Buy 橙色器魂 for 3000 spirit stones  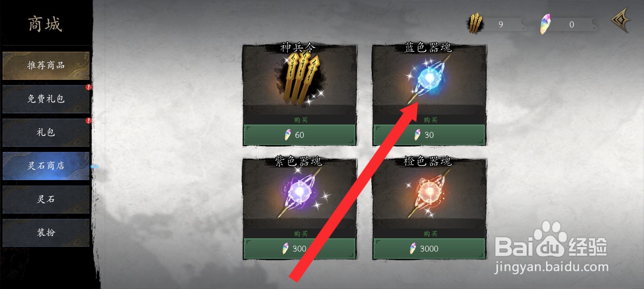[x=429, y=249]
